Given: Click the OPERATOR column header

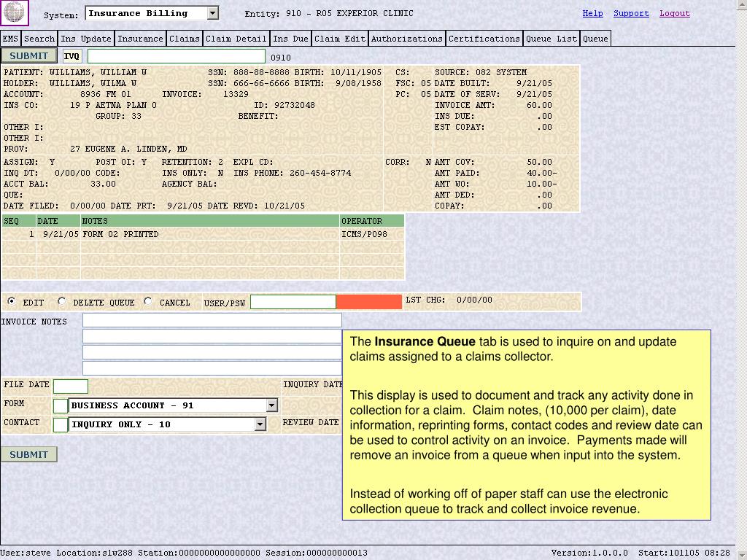Looking at the screenshot, I should click(372, 221).
